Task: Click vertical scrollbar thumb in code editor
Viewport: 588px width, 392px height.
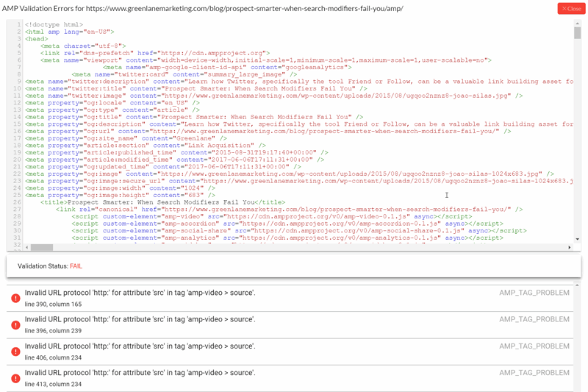Action: (x=578, y=32)
